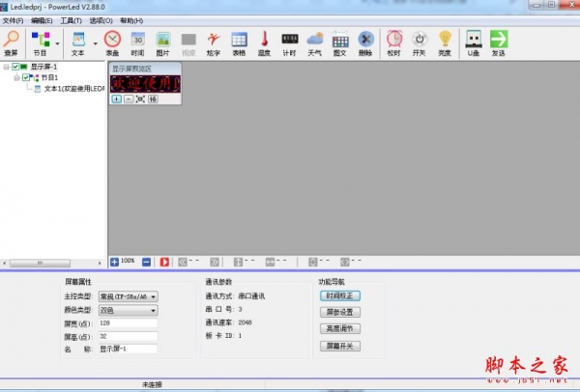Click the 时间校正 button

pyautogui.click(x=339, y=295)
